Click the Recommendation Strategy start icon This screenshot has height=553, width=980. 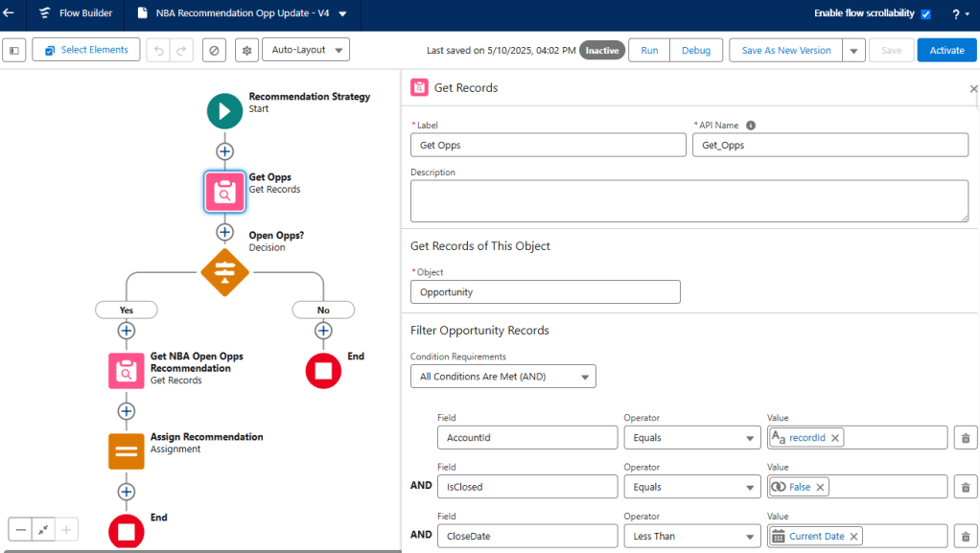pos(224,110)
